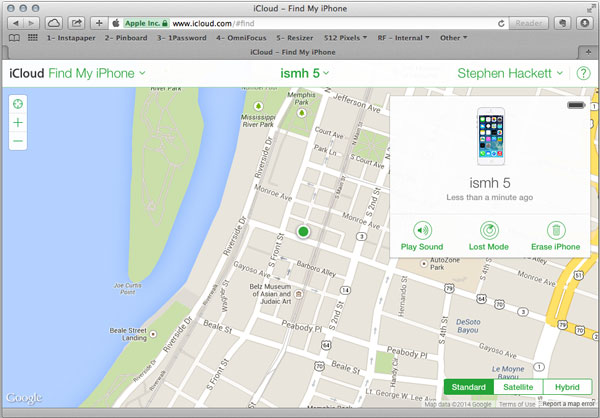Image resolution: width=600 pixels, height=418 pixels.
Task: Click the Belz Museum map marker
Action: [299, 294]
